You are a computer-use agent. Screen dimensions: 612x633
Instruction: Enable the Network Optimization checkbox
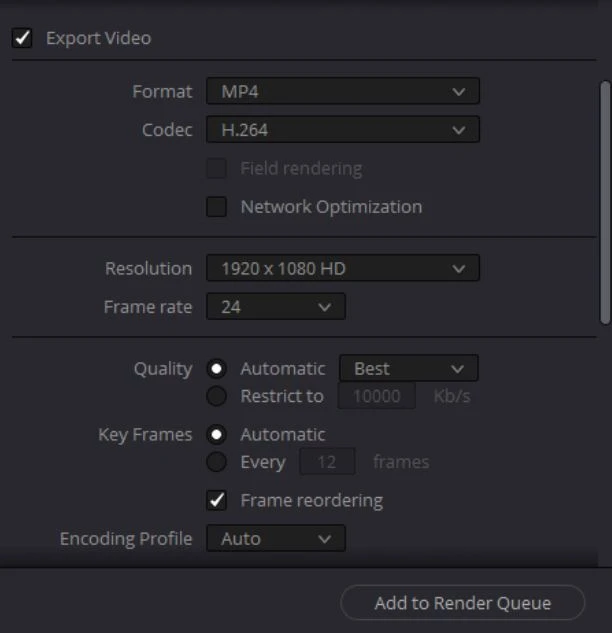coord(217,207)
